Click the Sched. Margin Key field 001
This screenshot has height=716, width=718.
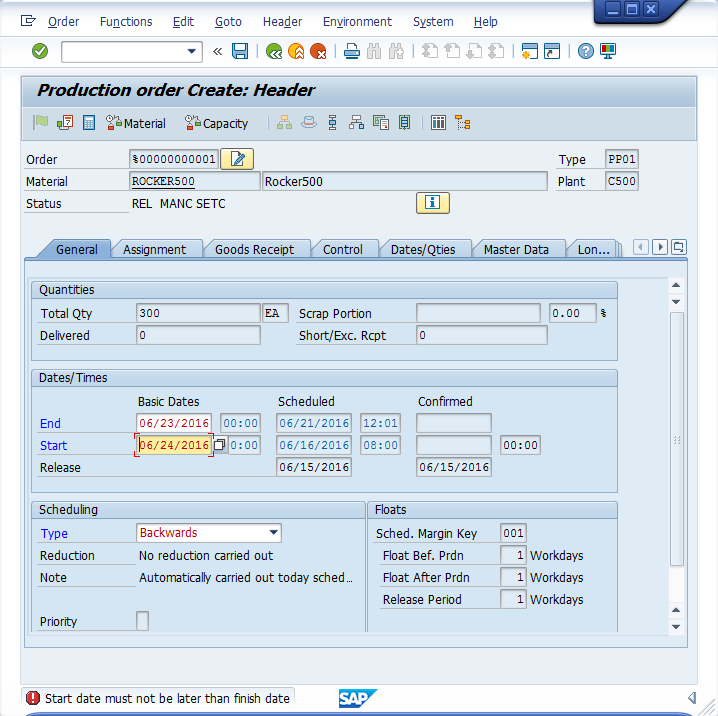click(513, 533)
